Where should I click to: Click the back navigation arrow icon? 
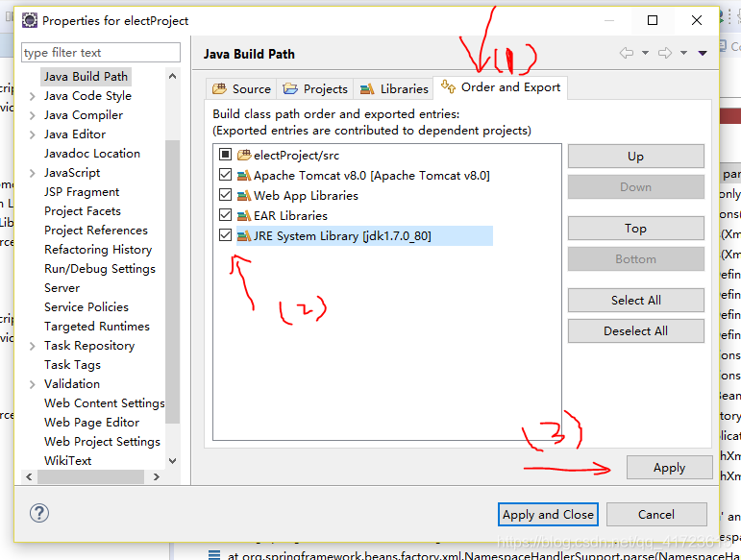(627, 53)
